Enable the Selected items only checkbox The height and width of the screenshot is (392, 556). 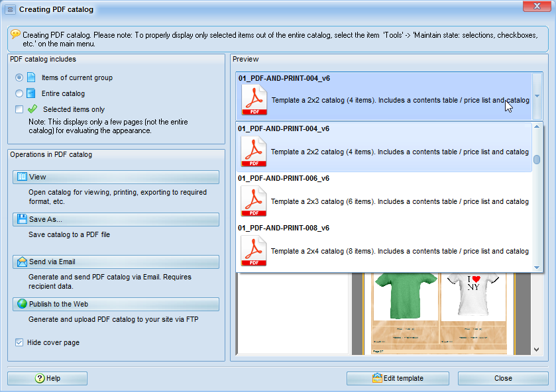[19, 109]
